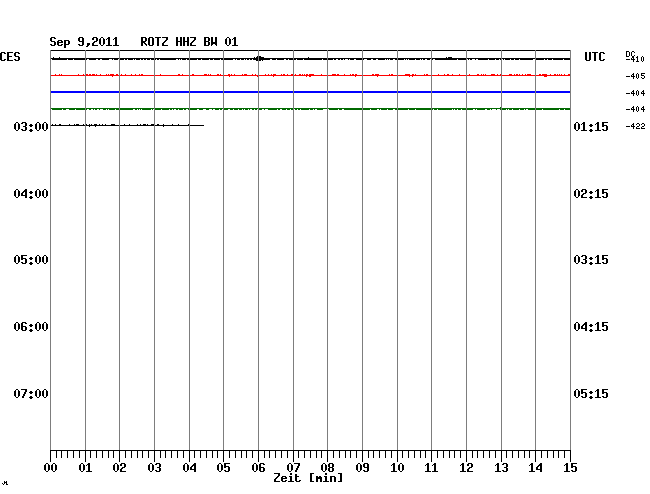Click the date label "Sep 9,2011"
The width and height of the screenshot is (650, 494).
(84, 42)
